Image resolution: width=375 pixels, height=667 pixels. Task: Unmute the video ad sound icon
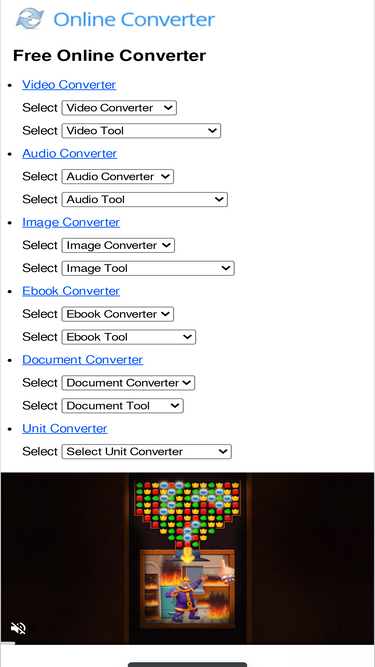[18, 628]
